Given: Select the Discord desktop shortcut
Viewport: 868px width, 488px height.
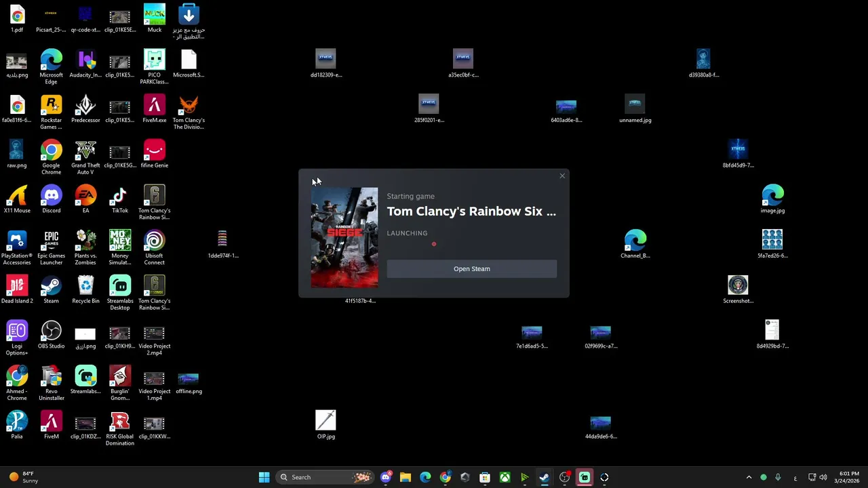Looking at the screenshot, I should [51, 200].
